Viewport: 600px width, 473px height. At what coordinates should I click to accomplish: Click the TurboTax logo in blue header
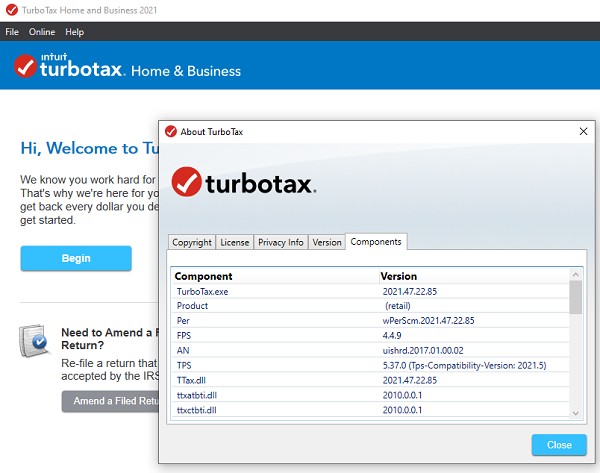pyautogui.click(x=70, y=66)
